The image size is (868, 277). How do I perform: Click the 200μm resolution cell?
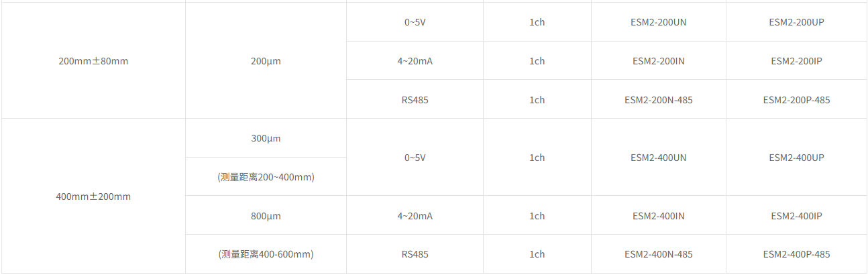pos(266,61)
